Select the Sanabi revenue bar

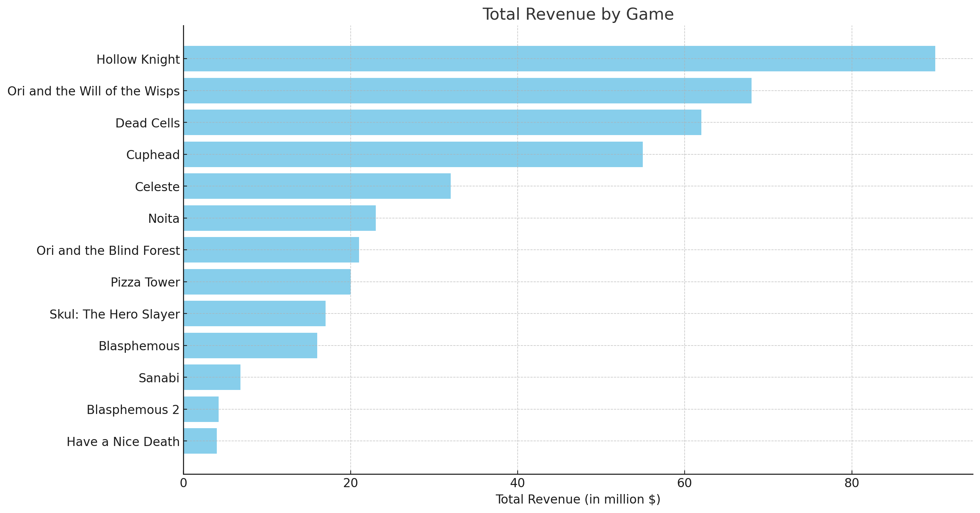(x=212, y=377)
